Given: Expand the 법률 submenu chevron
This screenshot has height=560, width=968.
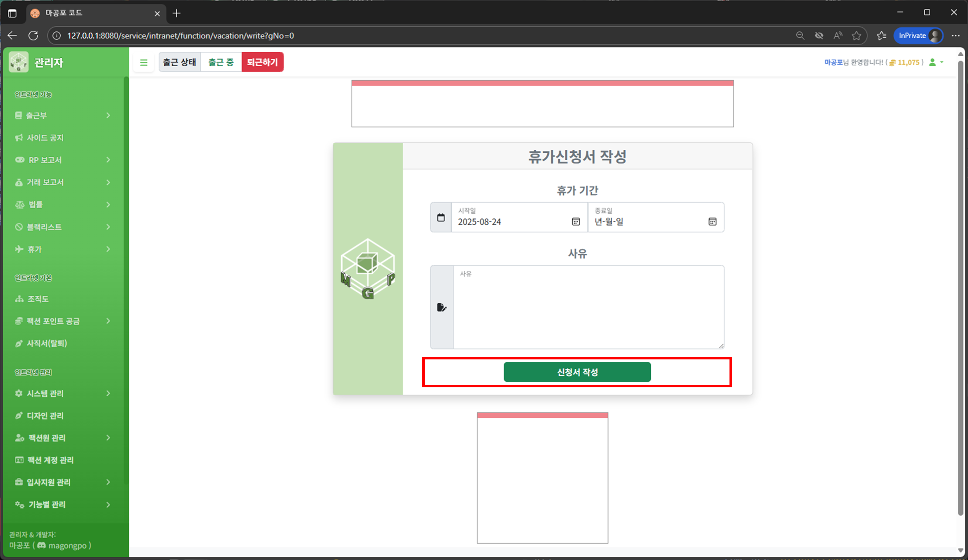Looking at the screenshot, I should point(108,205).
